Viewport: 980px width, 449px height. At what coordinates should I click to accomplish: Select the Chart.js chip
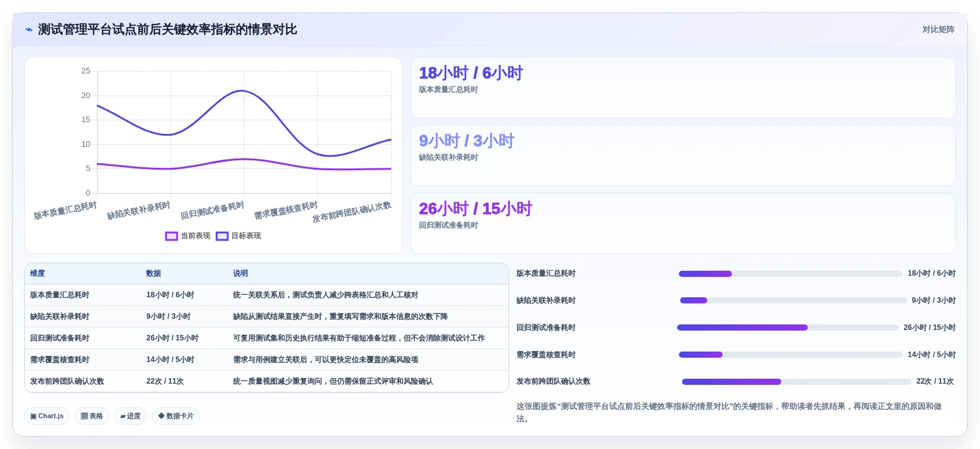[47, 416]
